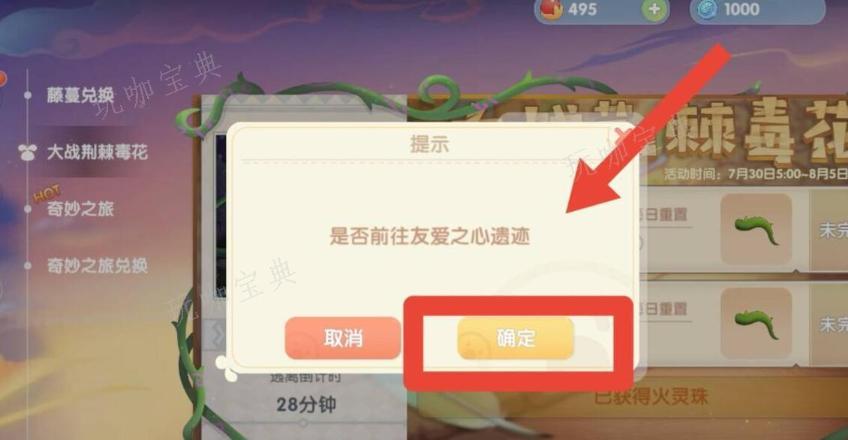Select the first green vine reward icon
Viewport: 848px width, 440px height.
point(756,229)
